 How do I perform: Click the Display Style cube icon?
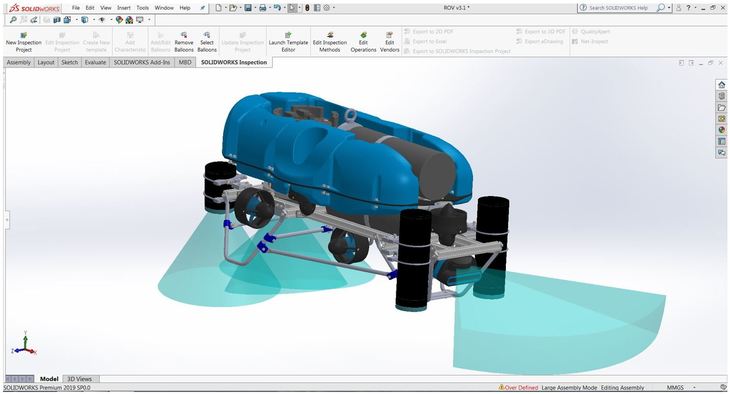(x=84, y=20)
